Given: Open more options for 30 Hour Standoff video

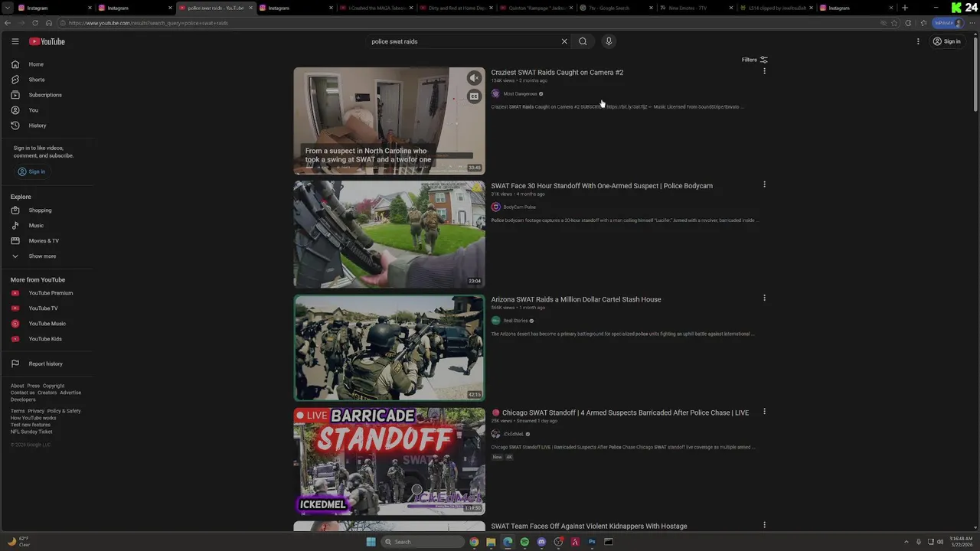Looking at the screenshot, I should (x=764, y=184).
